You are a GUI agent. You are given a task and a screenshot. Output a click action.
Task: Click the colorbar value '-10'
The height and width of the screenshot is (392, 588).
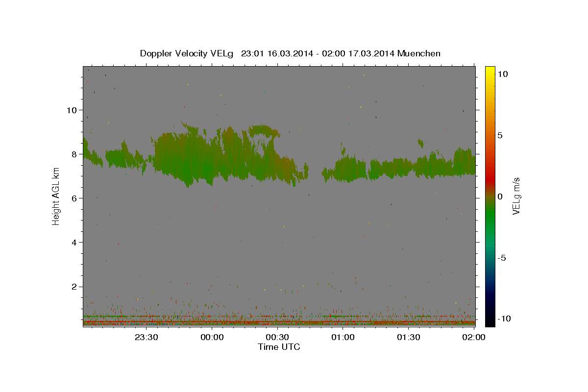[x=503, y=318]
